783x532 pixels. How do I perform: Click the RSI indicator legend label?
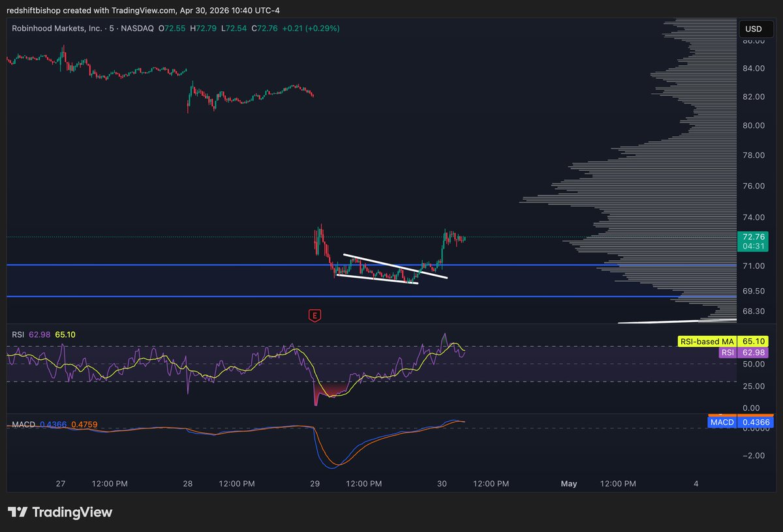(x=18, y=334)
